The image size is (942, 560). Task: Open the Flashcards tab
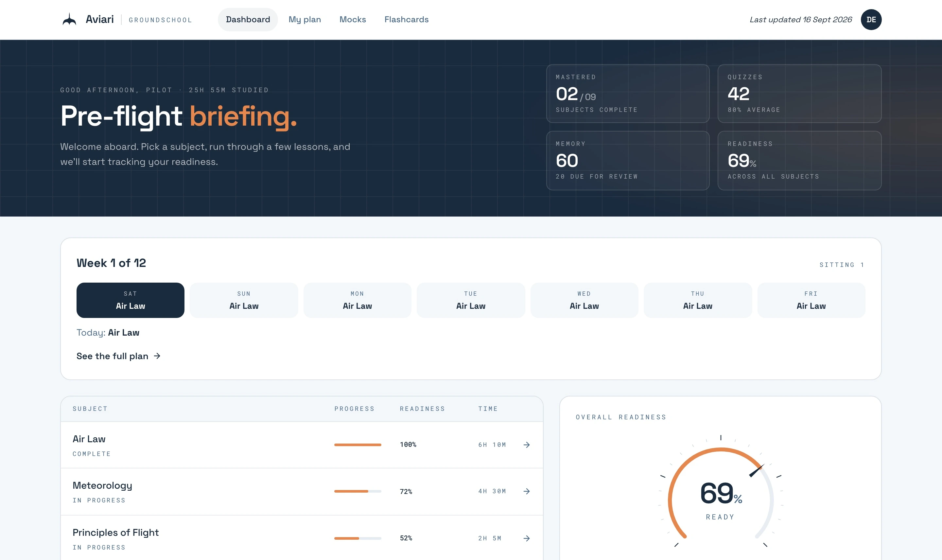coord(406,20)
